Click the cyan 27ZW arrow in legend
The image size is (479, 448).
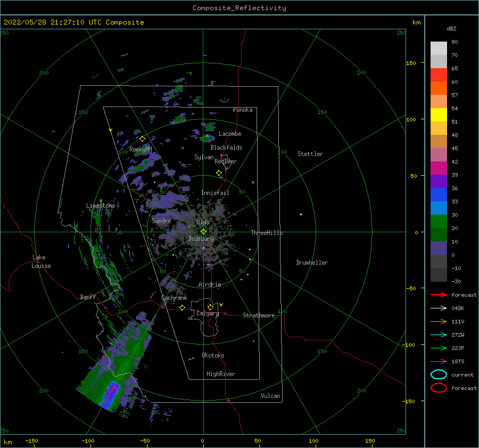[x=439, y=335]
